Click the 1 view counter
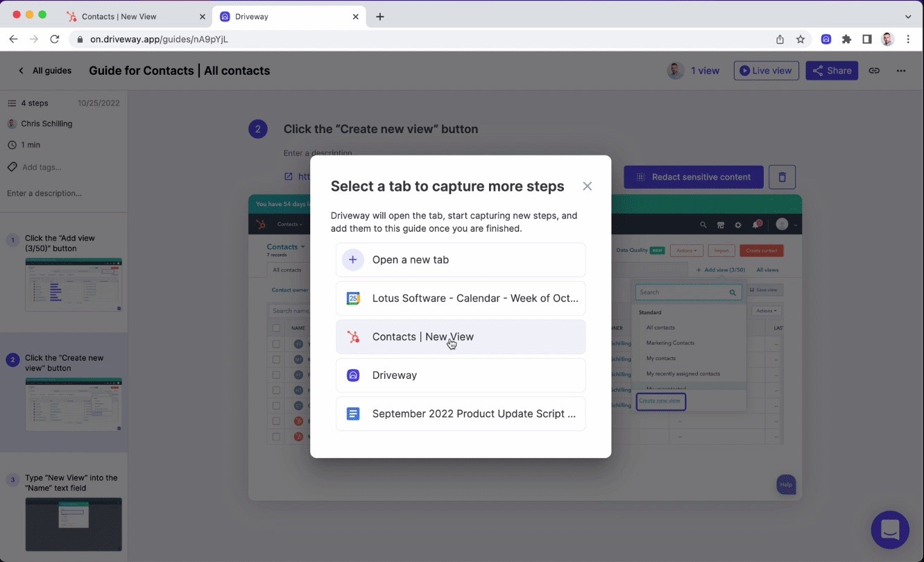 (x=705, y=71)
